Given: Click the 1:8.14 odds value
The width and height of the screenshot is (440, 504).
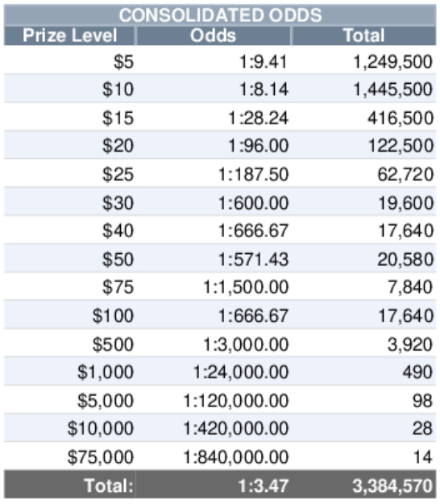Looking at the screenshot, I should [264, 90].
